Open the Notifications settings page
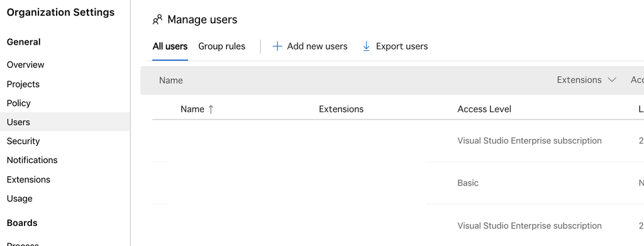Screen dimensions: 644x246 pyautogui.click(x=32, y=160)
